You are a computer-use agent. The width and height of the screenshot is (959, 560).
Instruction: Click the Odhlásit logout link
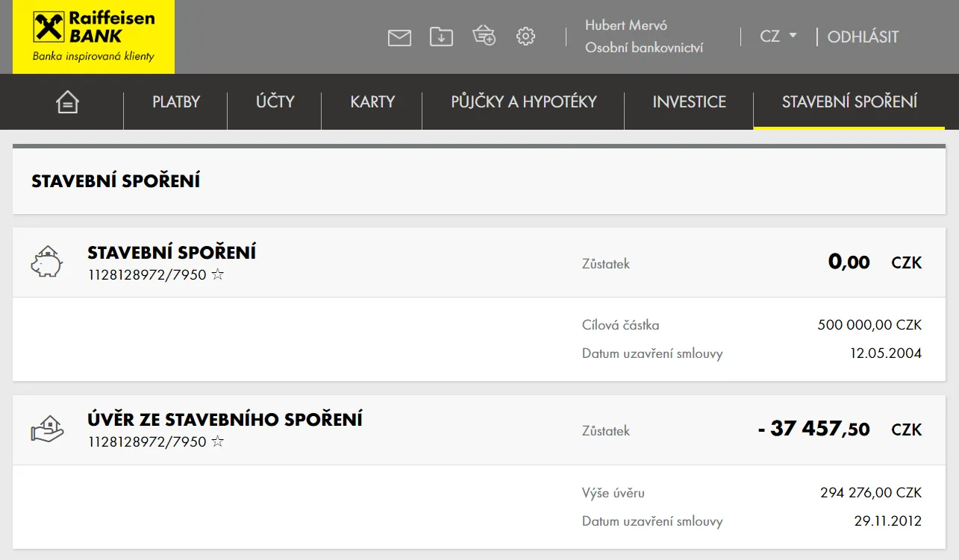863,37
